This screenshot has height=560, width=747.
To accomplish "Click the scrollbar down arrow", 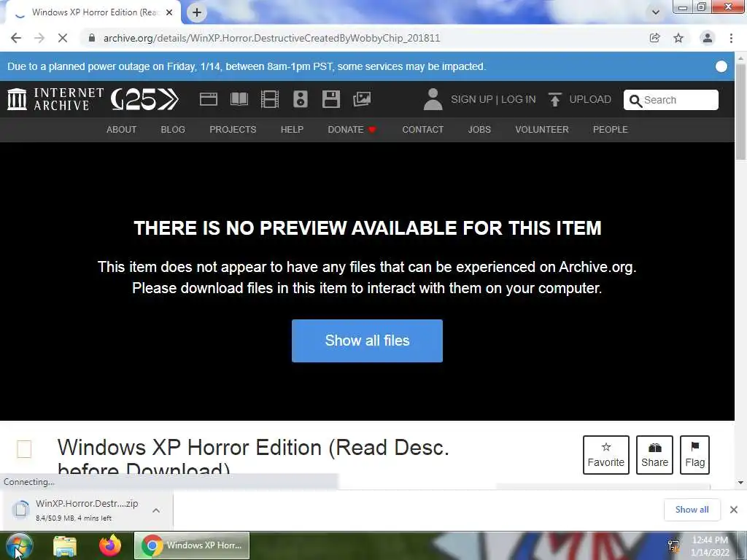I will pyautogui.click(x=741, y=483).
